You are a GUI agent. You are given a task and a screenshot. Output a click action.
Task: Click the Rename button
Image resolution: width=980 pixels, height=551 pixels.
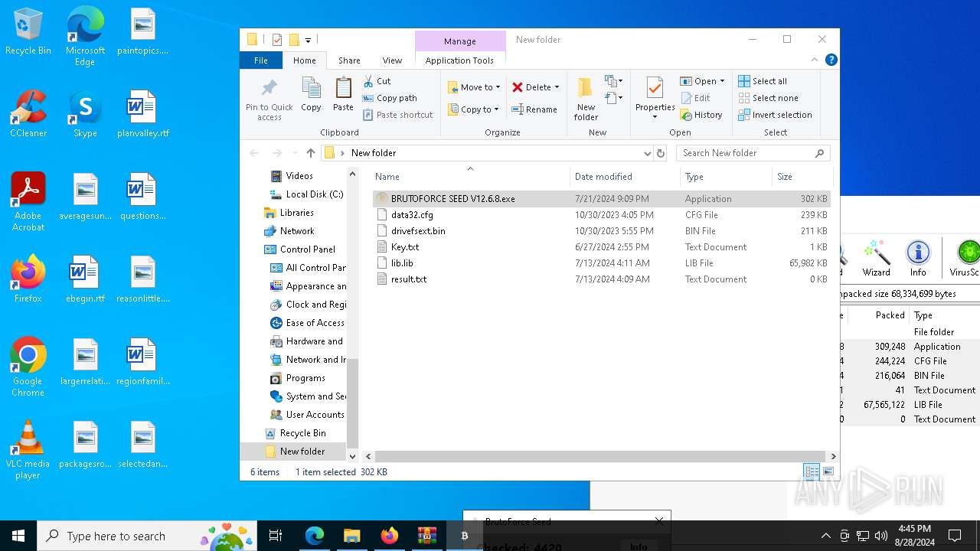pos(534,109)
